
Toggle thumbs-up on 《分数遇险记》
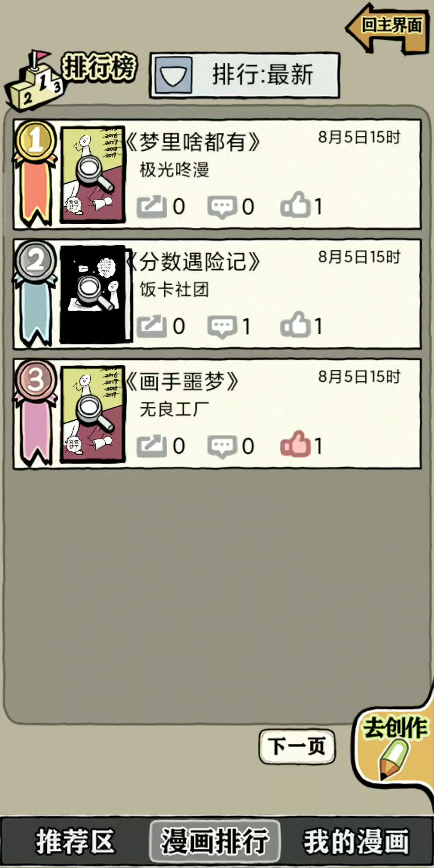click(x=295, y=324)
